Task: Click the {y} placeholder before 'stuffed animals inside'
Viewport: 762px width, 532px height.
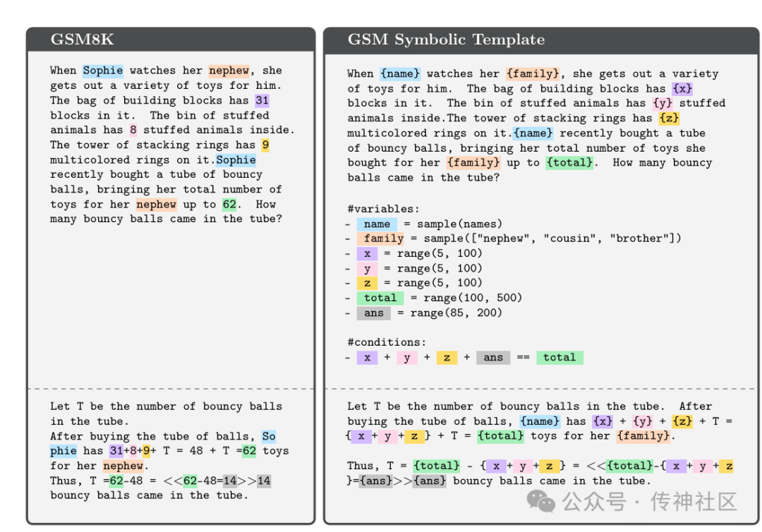Action: click(x=663, y=103)
